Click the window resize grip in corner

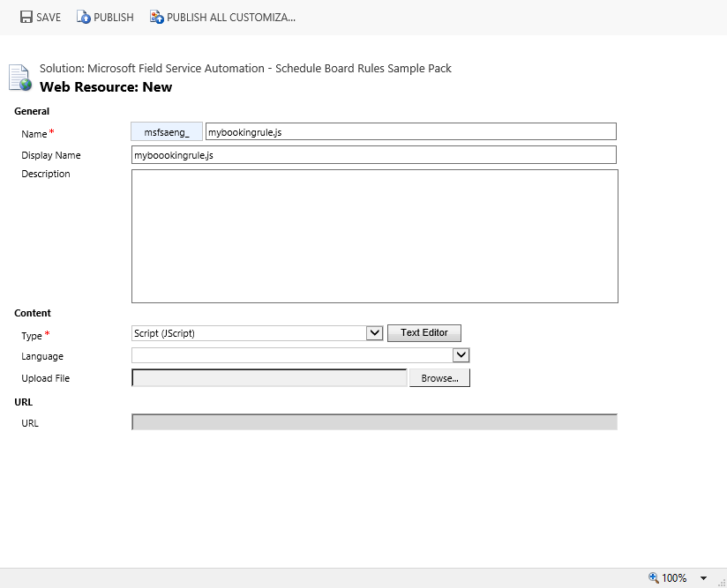coord(722,583)
